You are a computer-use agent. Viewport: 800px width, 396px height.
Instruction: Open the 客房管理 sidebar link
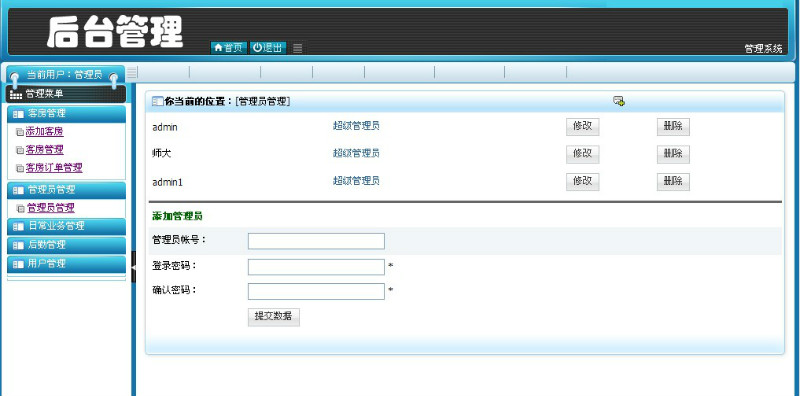44,150
